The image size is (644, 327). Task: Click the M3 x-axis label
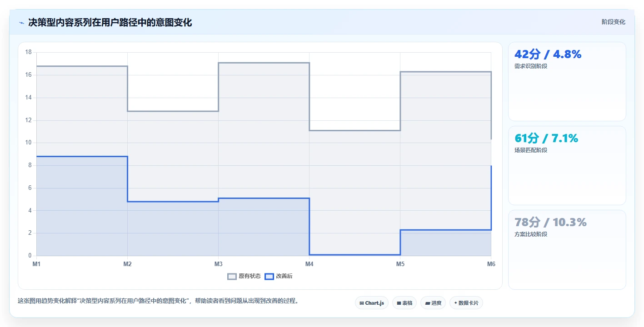point(218,264)
